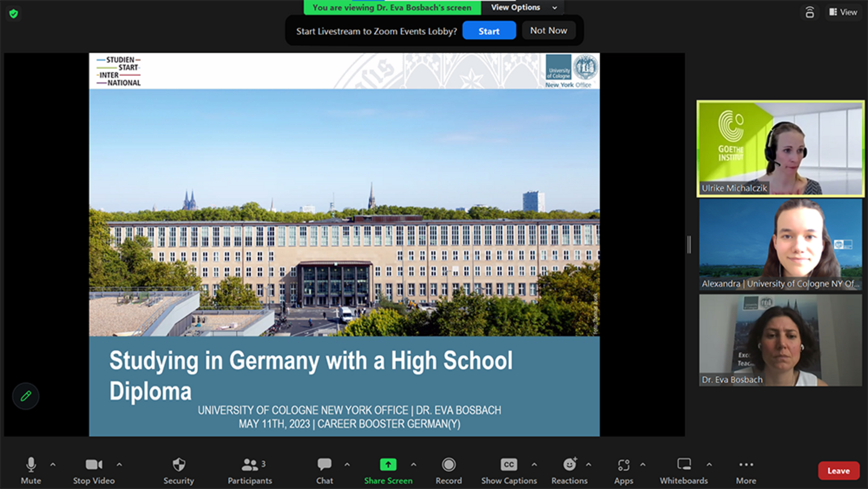Screen dimensions: 868x489
Task: Click slide title 'Studying in Germany with a High School Diploma'
Action: pos(311,375)
